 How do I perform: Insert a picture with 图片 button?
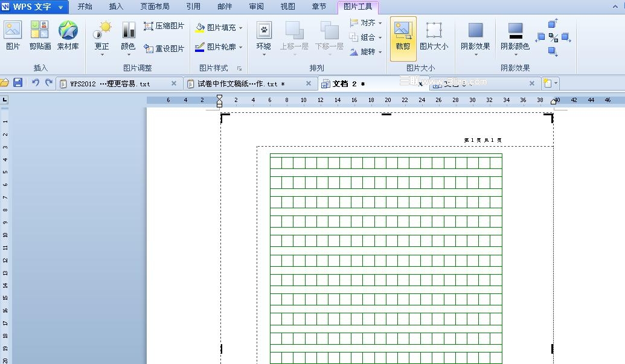tap(13, 36)
